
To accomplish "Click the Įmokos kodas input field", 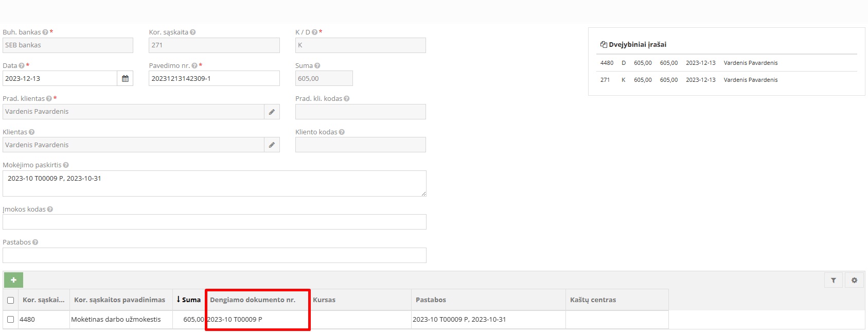I will click(x=214, y=222).
